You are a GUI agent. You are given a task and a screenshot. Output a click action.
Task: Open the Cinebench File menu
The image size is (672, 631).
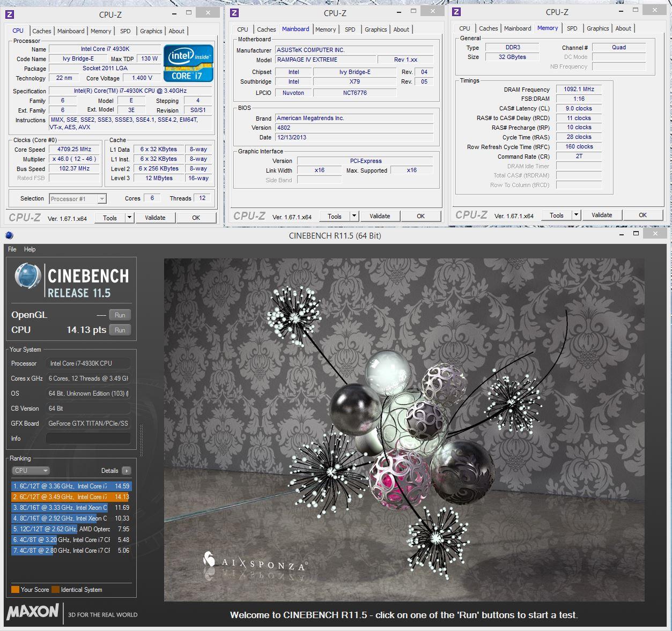click(12, 249)
